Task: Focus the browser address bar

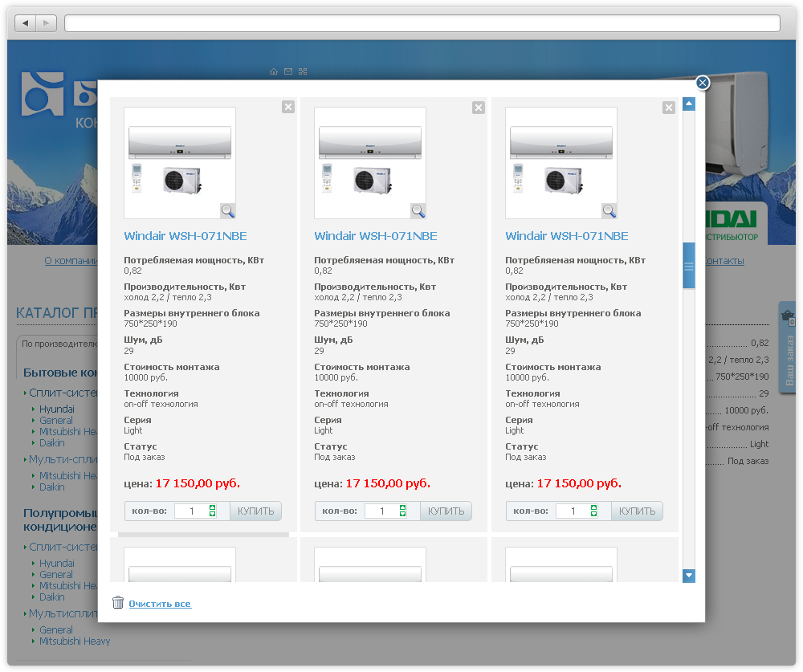Action: 422,23
